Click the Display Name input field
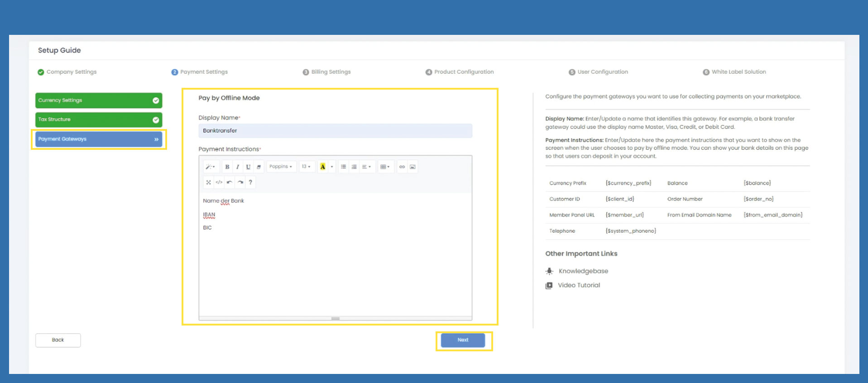This screenshot has width=868, height=383. tap(335, 131)
